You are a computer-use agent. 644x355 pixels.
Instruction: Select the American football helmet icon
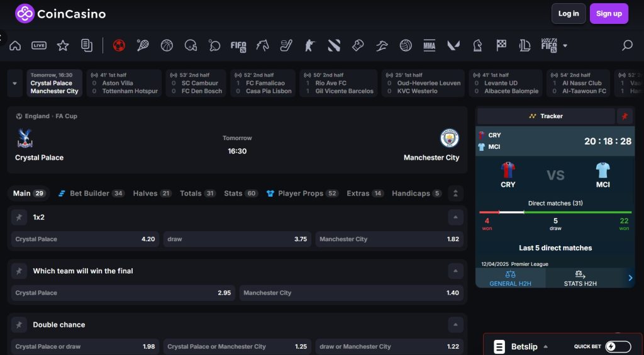point(191,46)
